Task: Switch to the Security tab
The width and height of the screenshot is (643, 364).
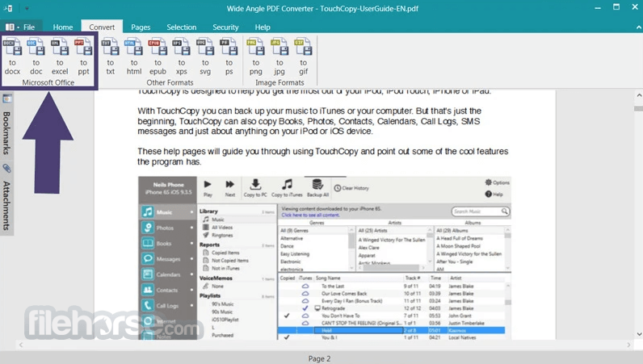Action: coord(225,27)
